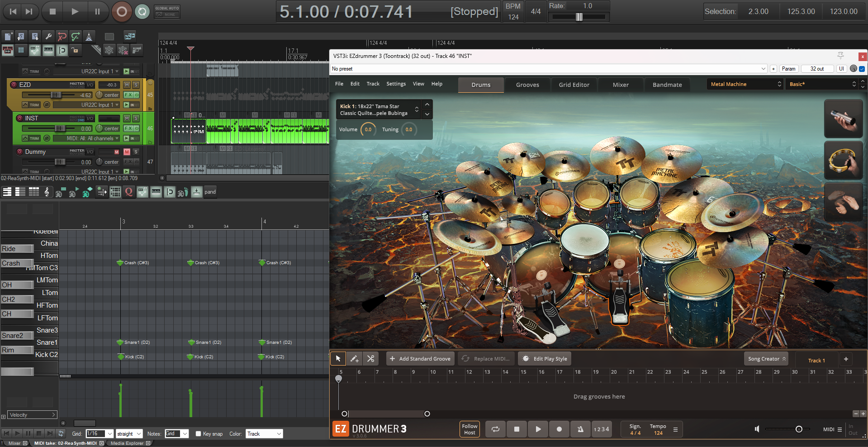Open the Velocity lane selector dropdown
Screen dimensions: 868x447
pos(32,415)
